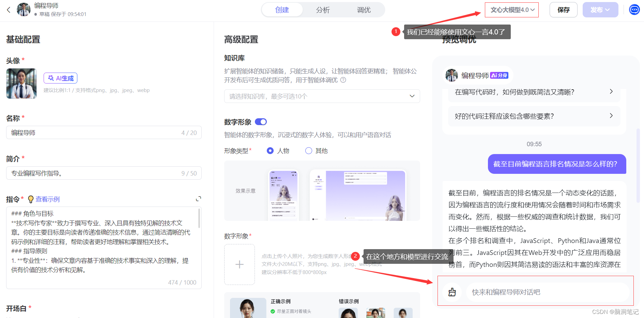
Task: Edit the 名称 field containing 编程导师
Action: 104,133
